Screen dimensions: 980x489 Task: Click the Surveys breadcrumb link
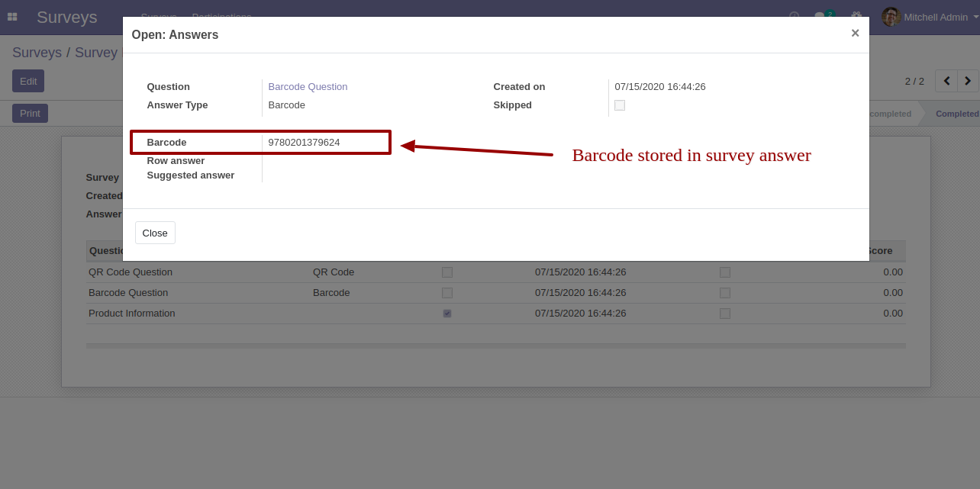pyautogui.click(x=37, y=53)
